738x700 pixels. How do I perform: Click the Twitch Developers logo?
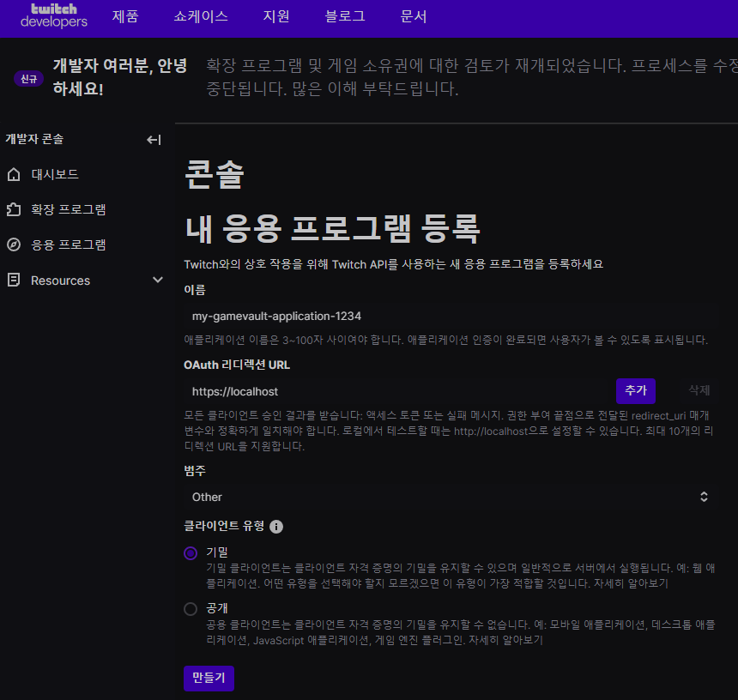pos(53,15)
